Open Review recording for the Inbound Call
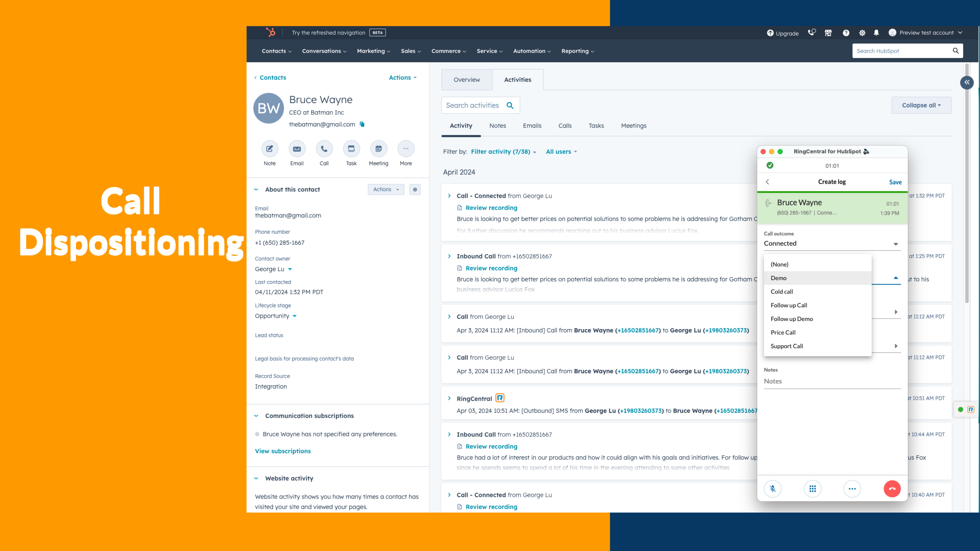 pyautogui.click(x=491, y=268)
